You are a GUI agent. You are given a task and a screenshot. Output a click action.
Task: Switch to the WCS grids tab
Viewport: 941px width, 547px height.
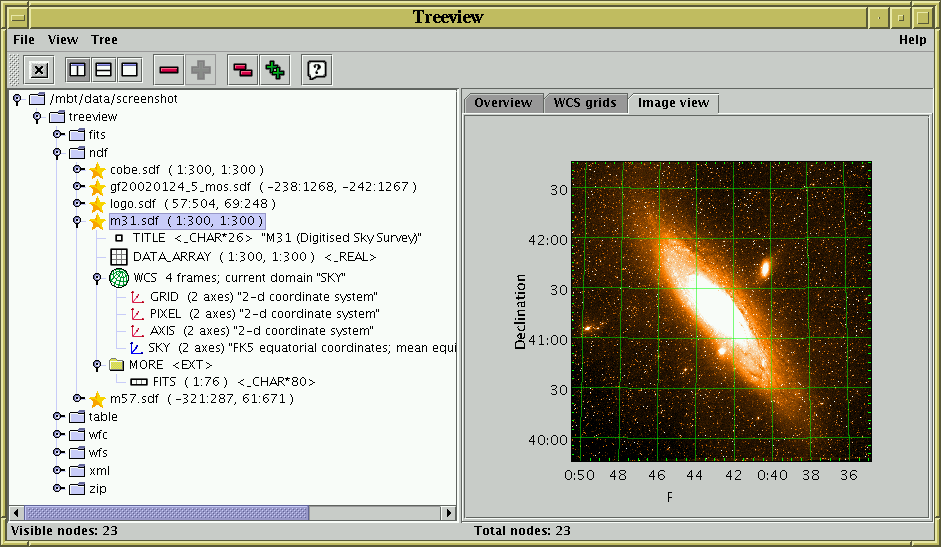[x=586, y=103]
